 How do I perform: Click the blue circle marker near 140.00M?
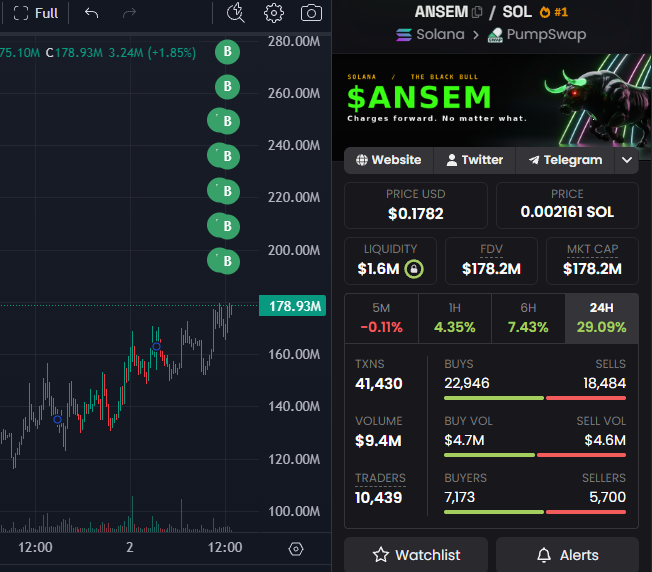tap(58, 419)
